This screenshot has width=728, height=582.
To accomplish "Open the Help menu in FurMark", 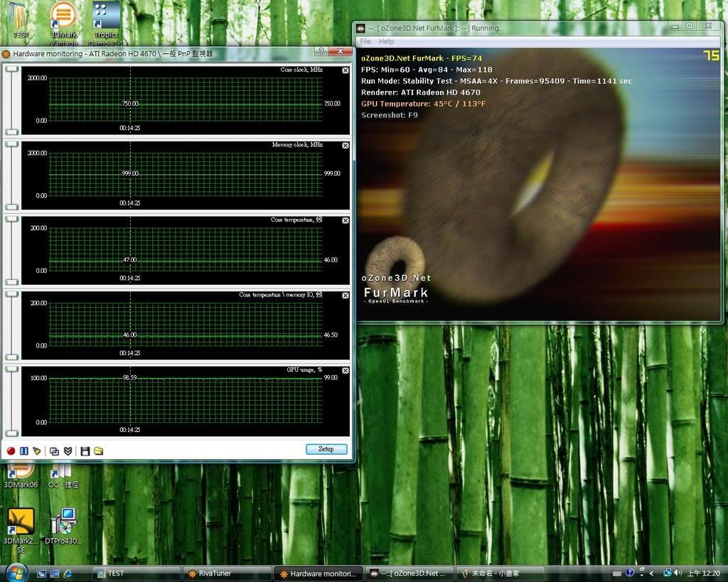I will (x=386, y=42).
